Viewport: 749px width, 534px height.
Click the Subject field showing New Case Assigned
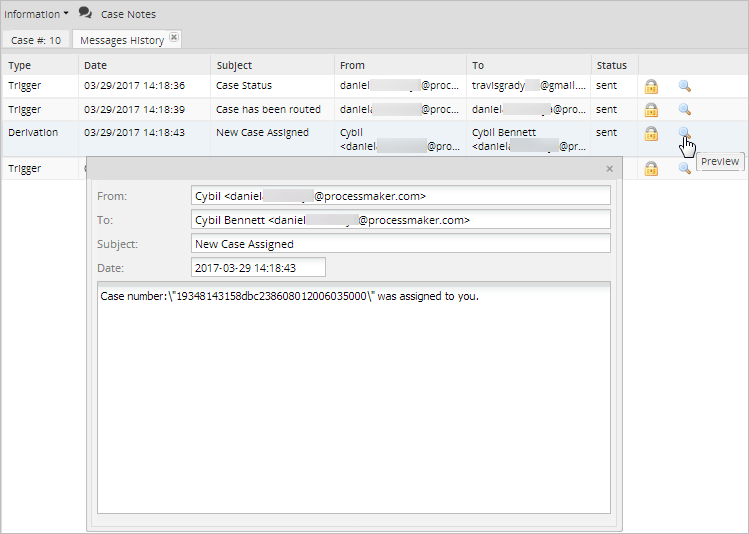400,244
